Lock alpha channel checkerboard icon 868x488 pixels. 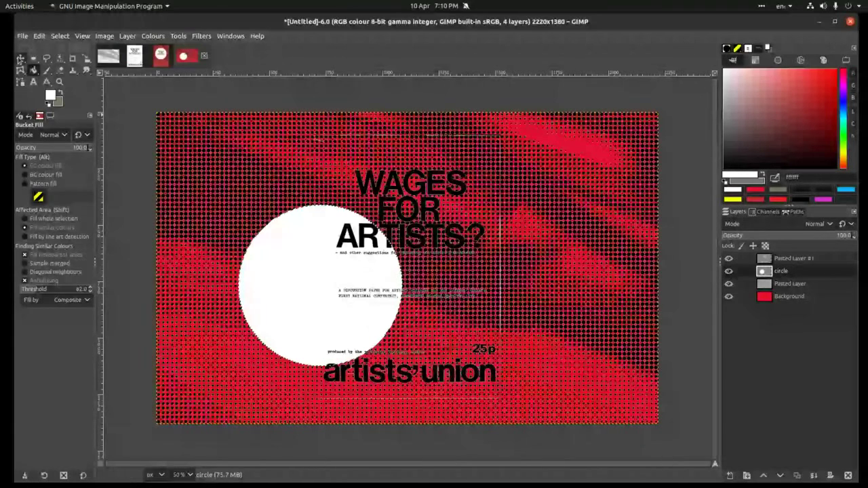(x=765, y=246)
